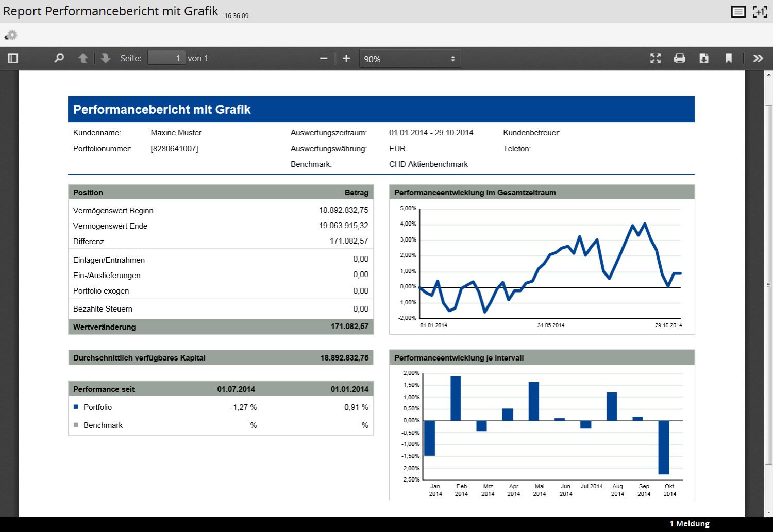This screenshot has height=532, width=773.
Task: Open the 90% zoom level dropdown
Action: 409,59
